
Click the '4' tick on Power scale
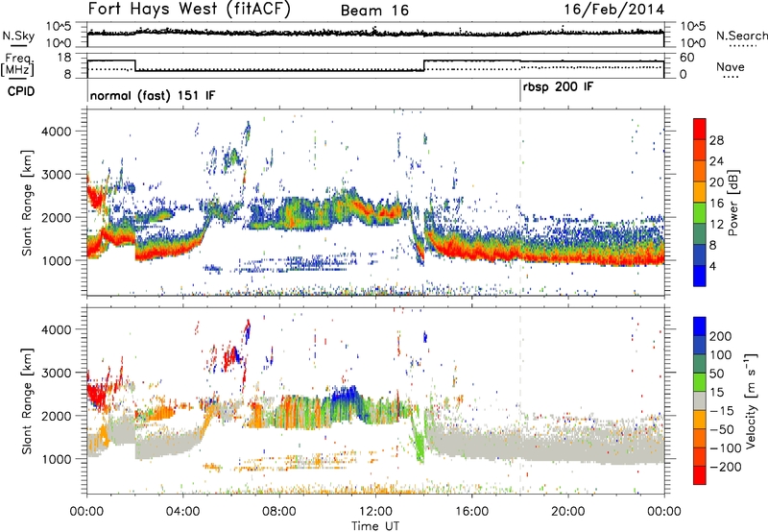pyautogui.click(x=713, y=266)
